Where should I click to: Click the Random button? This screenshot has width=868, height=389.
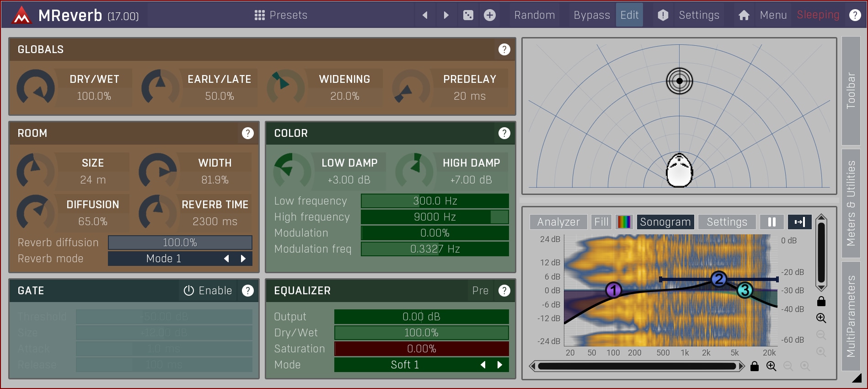coord(534,15)
